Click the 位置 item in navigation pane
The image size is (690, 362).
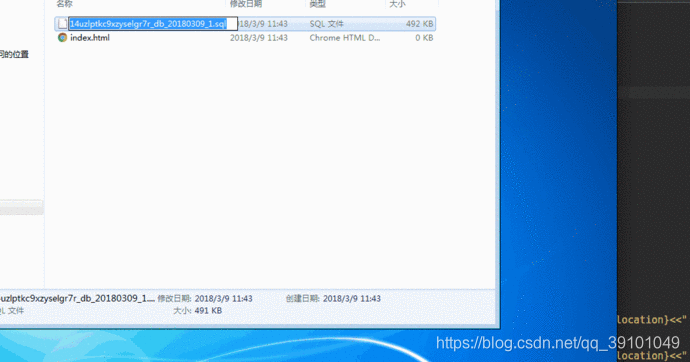(14, 55)
